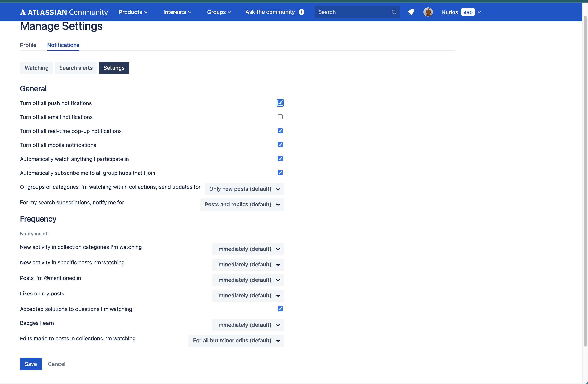
Task: Uncheck Turn off all push notifications
Action: pyautogui.click(x=280, y=103)
